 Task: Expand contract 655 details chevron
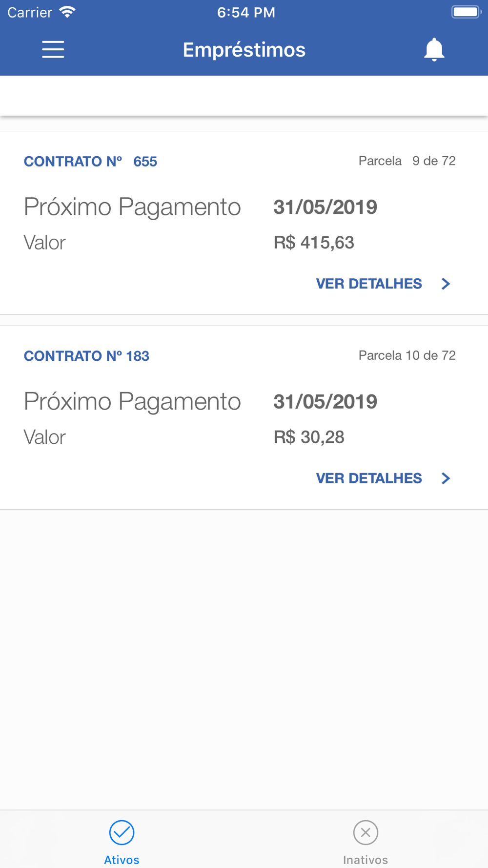coord(446,284)
